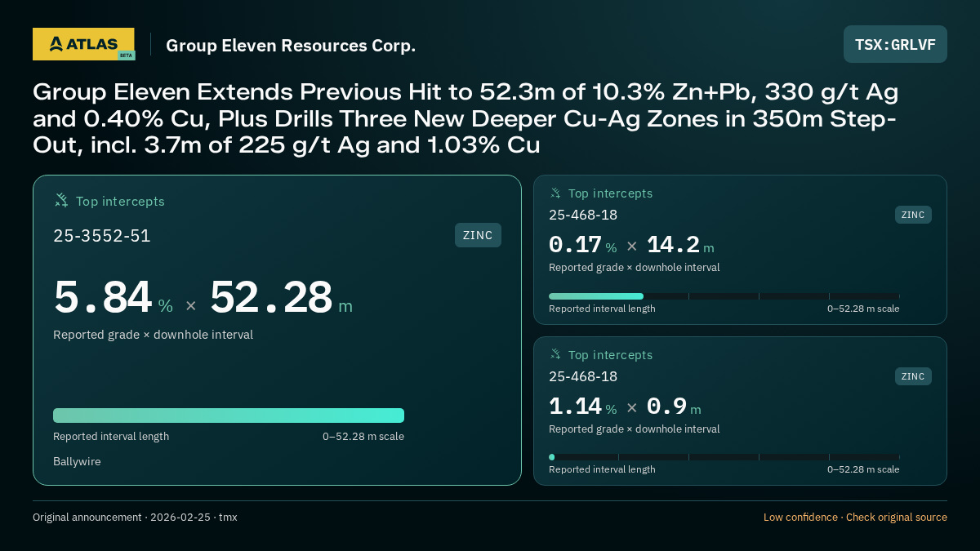This screenshot has height=551, width=980.
Task: Click the 0.9 m interval length bar
Action: click(724, 457)
